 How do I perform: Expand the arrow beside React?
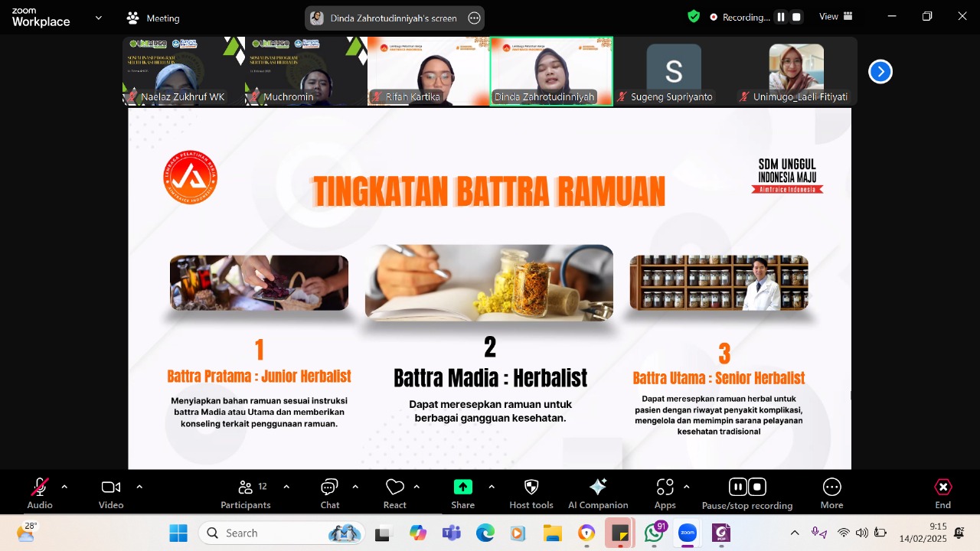coord(416,487)
